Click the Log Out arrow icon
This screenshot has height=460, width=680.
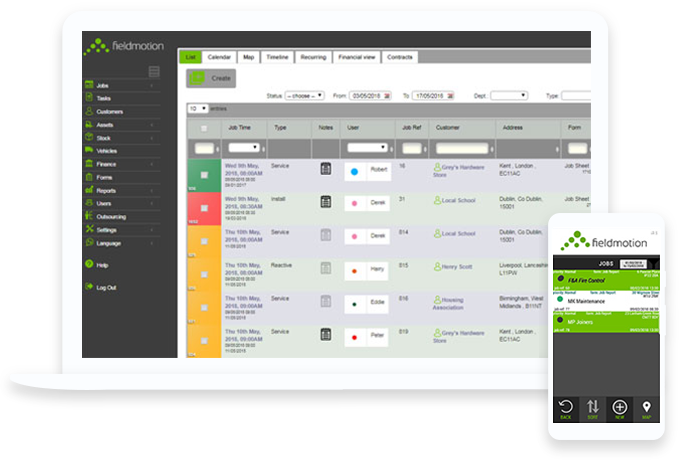tap(89, 287)
